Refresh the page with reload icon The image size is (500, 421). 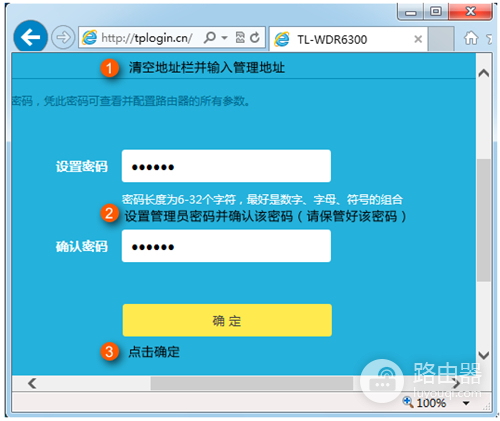point(255,37)
